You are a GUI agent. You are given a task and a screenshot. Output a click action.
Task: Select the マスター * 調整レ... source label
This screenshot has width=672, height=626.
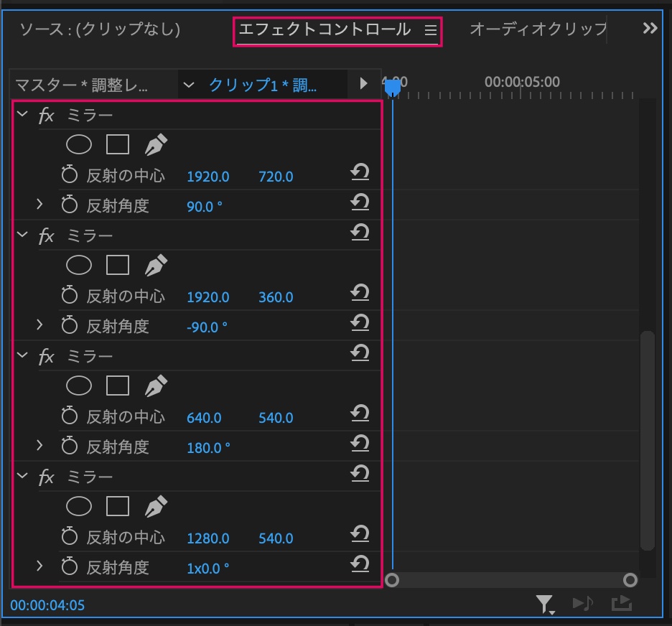tap(81, 85)
